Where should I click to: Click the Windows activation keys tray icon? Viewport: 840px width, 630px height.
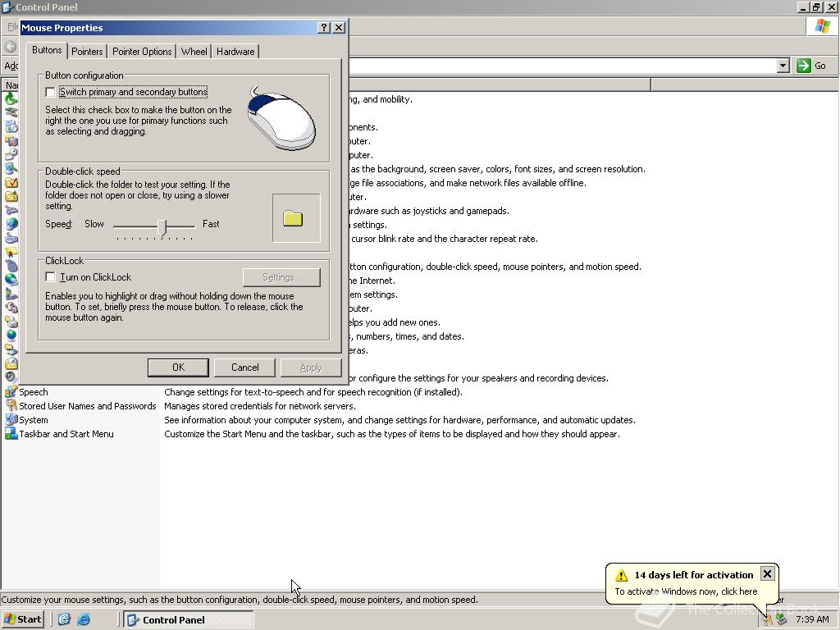click(768, 619)
